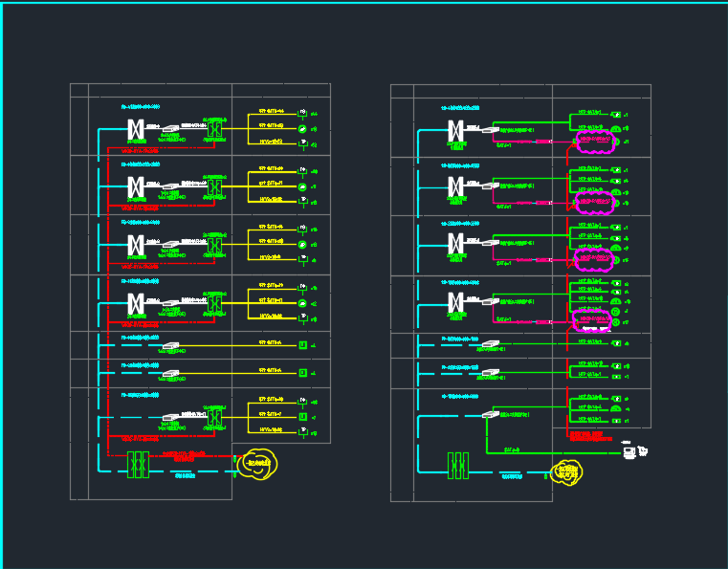728x569 pixels.
Task: Select the green triple cabinet in the left diagram
Action: pos(139,465)
